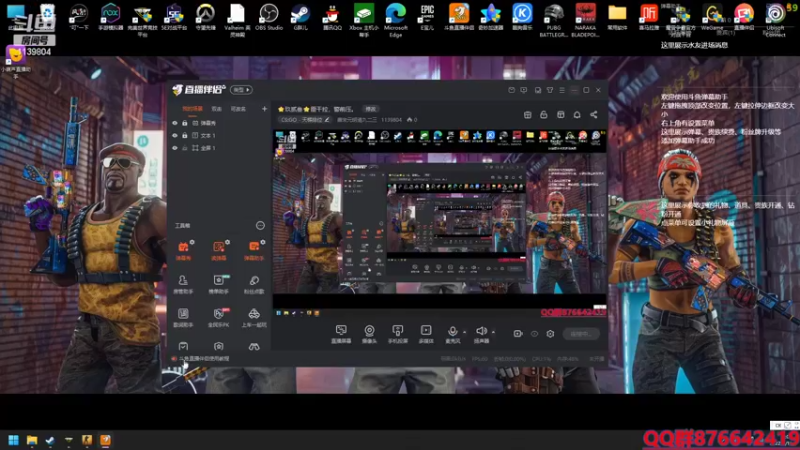Collapse the toolbox with the minus circle

pyautogui.click(x=260, y=225)
